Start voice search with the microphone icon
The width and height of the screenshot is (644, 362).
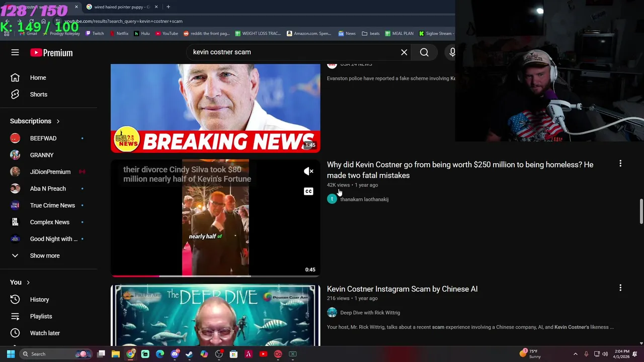tap(452, 52)
